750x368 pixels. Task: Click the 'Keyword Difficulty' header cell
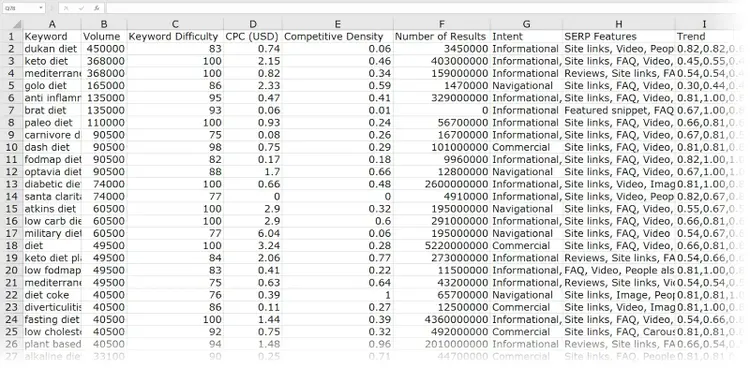pos(175,36)
